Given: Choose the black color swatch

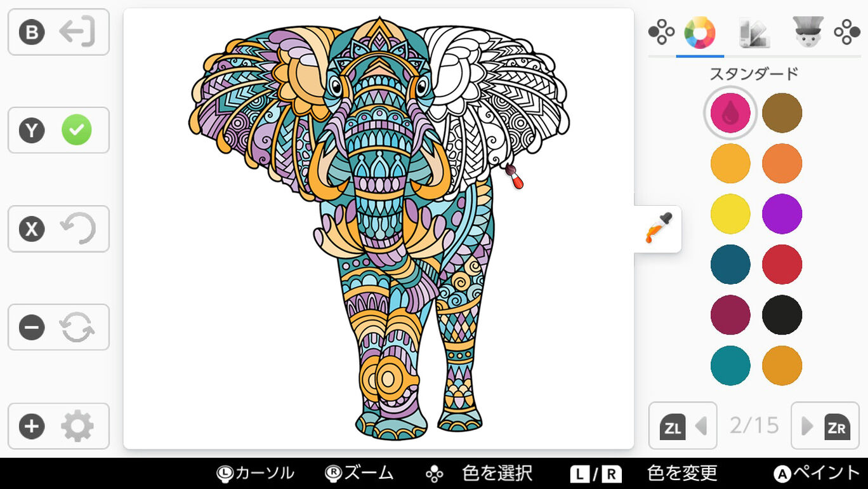Looking at the screenshot, I should pos(782,315).
